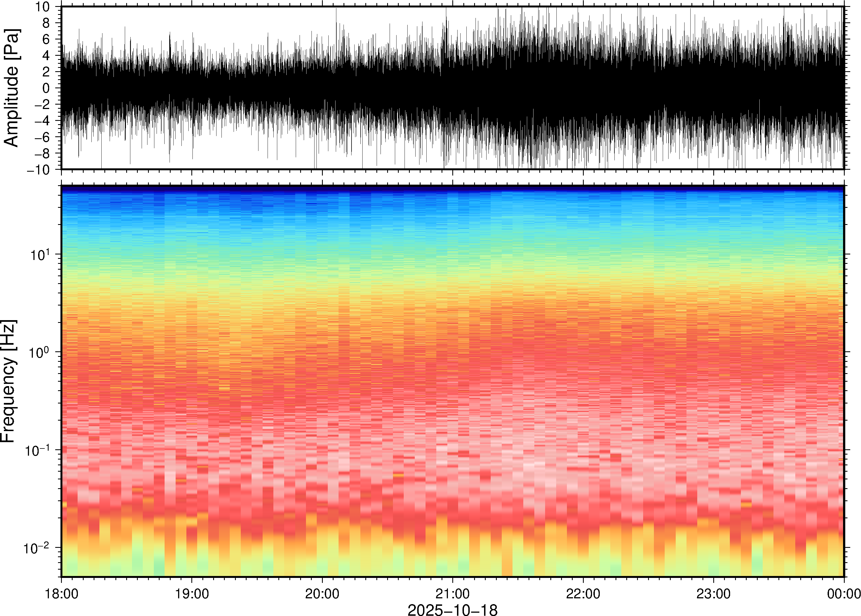Click the 23:00 time axis label

point(713,594)
